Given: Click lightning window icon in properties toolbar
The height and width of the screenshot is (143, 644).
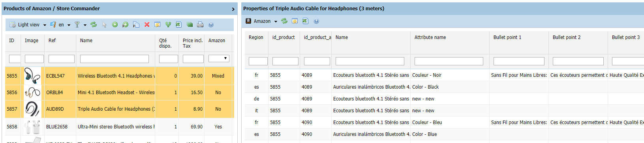Looking at the screenshot, I should (x=295, y=21).
